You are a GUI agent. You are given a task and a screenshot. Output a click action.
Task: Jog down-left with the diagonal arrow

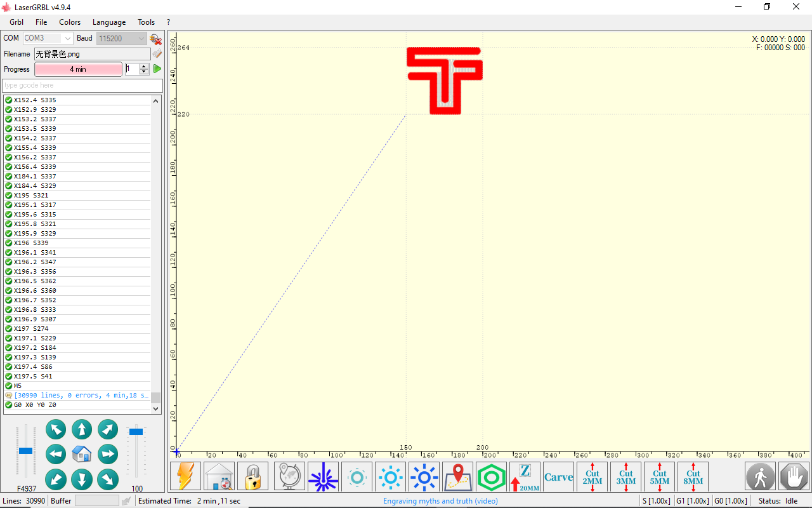56,479
